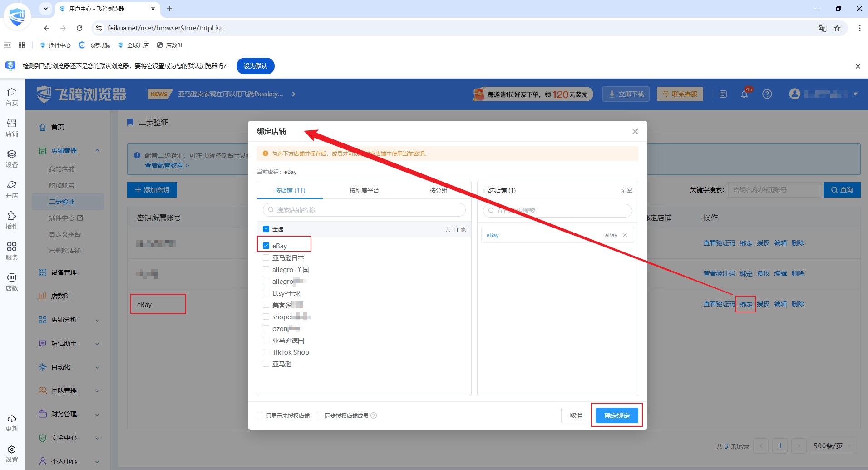Click the user avatar icon
Image resolution: width=868 pixels, height=470 pixels.
tap(794, 94)
